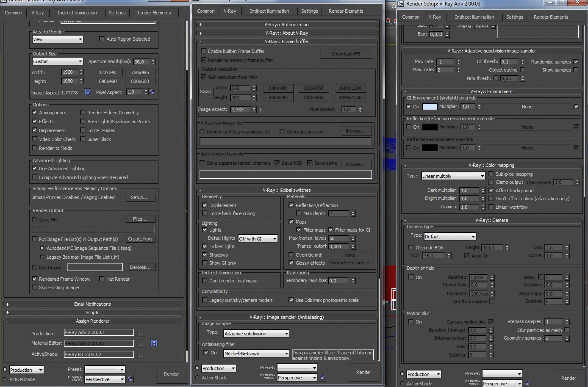Open the Output Size Custom dropdown
588x387 pixels.
pos(58,61)
